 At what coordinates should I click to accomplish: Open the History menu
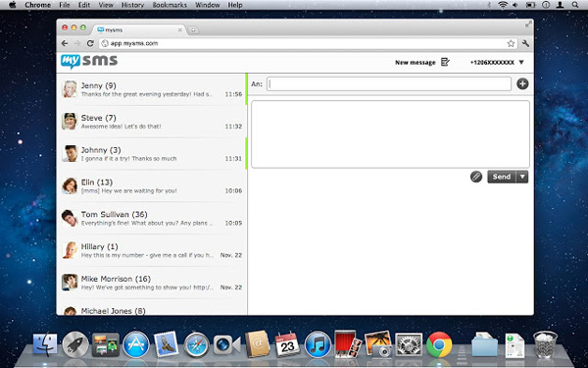tap(132, 5)
